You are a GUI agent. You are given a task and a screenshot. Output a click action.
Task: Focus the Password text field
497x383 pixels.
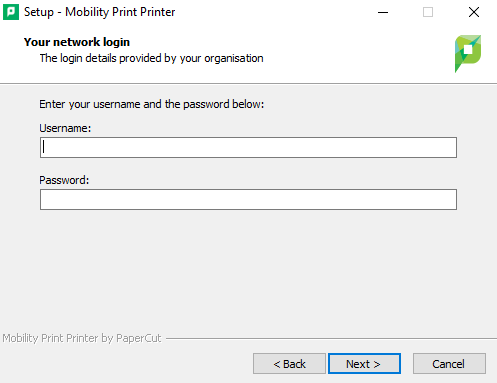coord(248,199)
